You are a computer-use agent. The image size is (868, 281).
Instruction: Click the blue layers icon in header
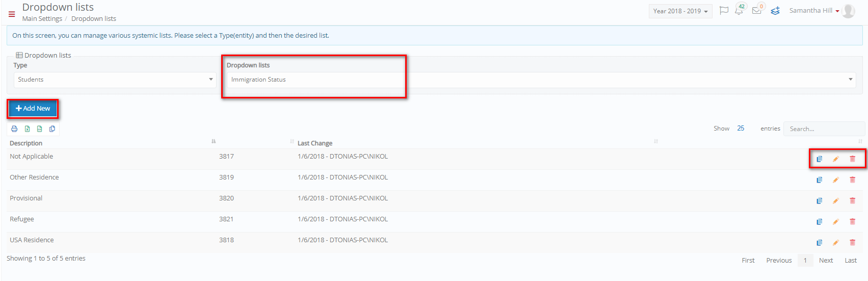pyautogui.click(x=775, y=11)
